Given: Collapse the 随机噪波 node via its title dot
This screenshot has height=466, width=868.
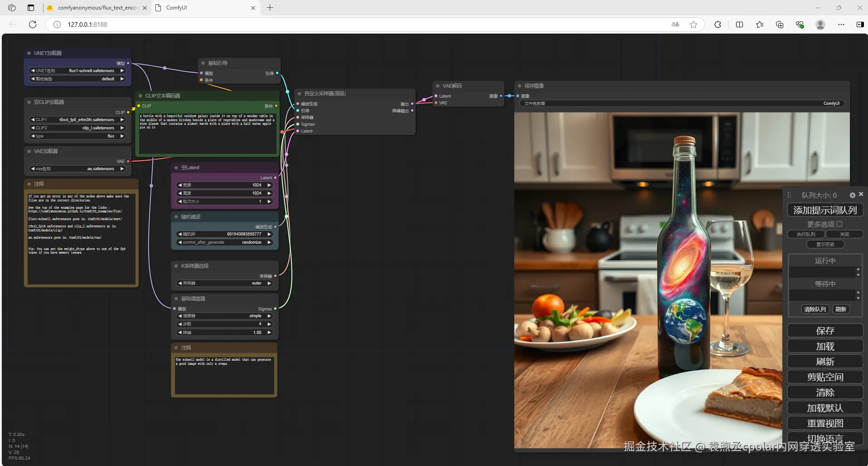Looking at the screenshot, I should coord(176,217).
